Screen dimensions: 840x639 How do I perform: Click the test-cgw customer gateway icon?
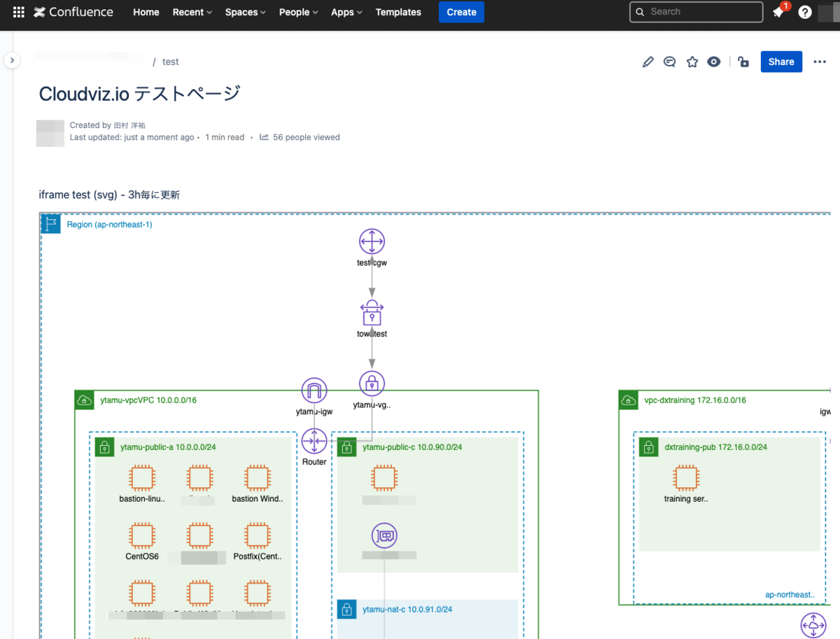[x=372, y=241]
